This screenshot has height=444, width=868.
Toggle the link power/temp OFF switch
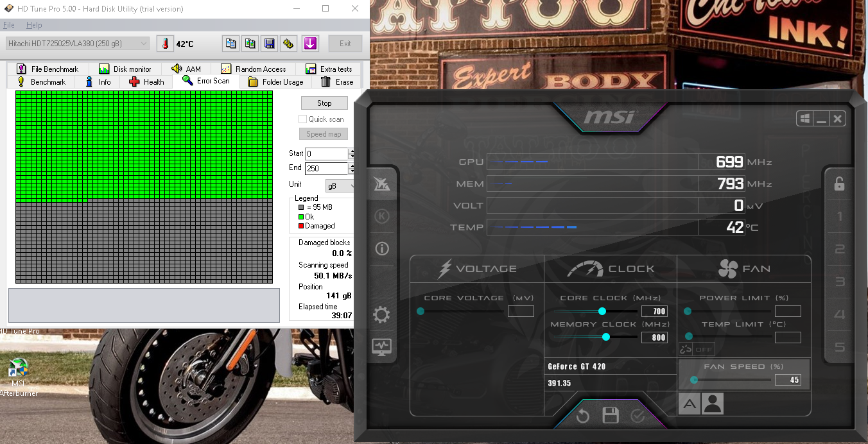pos(697,350)
